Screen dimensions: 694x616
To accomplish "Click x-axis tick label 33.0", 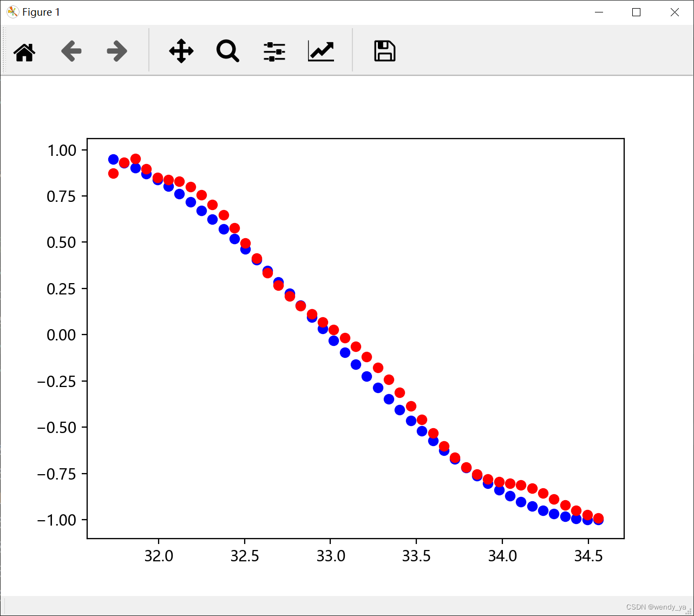I will pyautogui.click(x=331, y=556).
